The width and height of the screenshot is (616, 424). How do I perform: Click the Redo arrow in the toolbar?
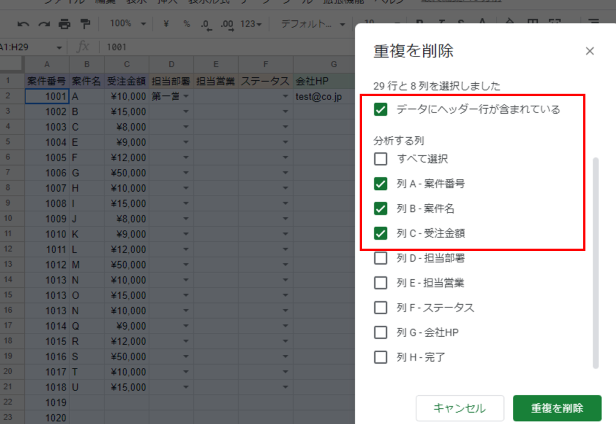[x=45, y=23]
